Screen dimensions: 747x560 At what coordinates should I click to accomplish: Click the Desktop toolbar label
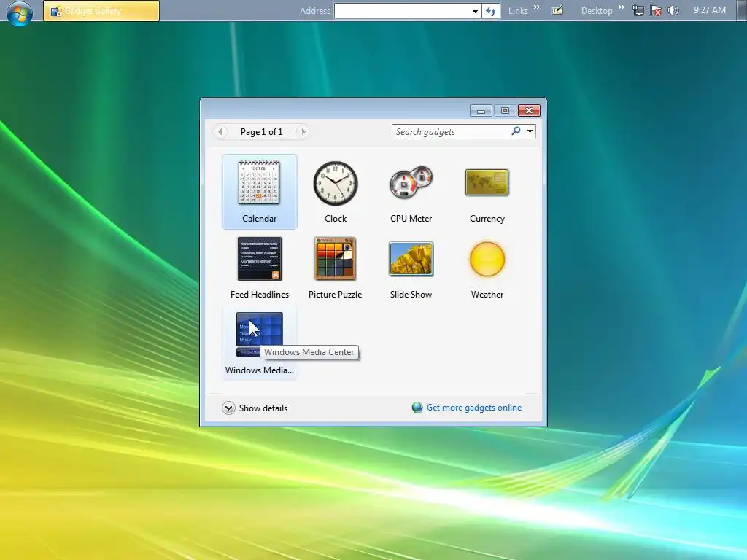click(x=597, y=11)
